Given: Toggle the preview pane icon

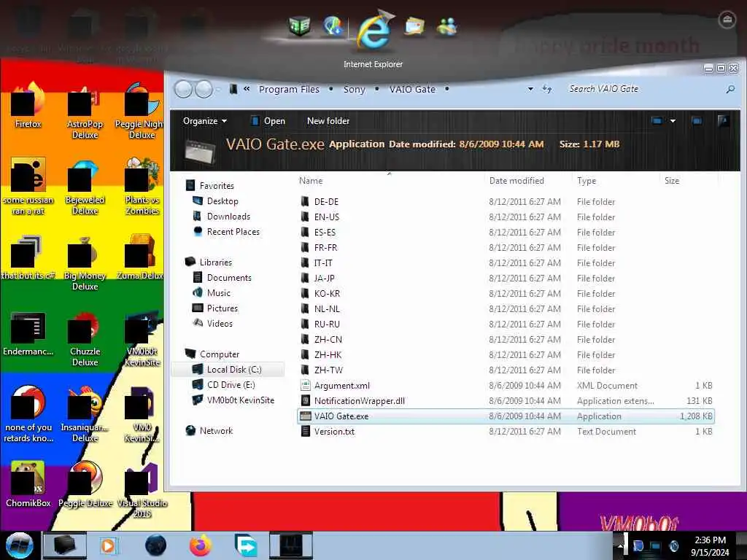Looking at the screenshot, I should 697,121.
